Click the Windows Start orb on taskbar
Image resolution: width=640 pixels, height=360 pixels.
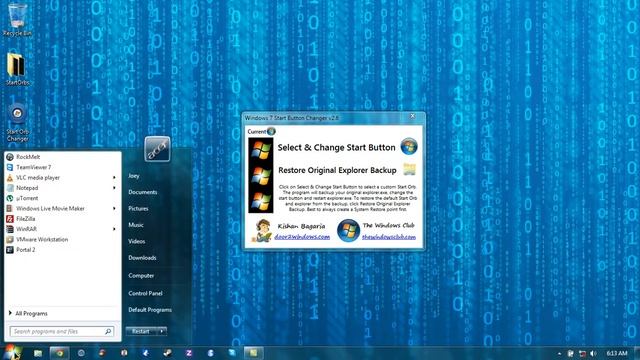coord(12,353)
